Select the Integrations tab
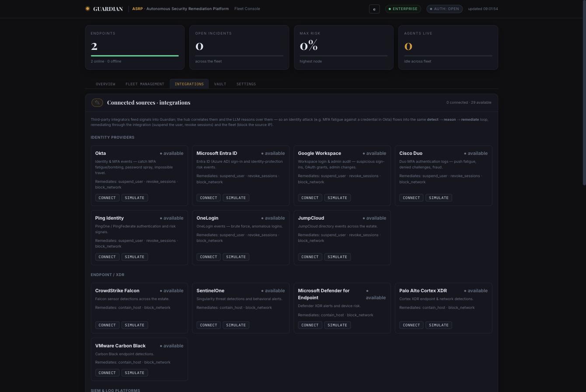 click(189, 84)
